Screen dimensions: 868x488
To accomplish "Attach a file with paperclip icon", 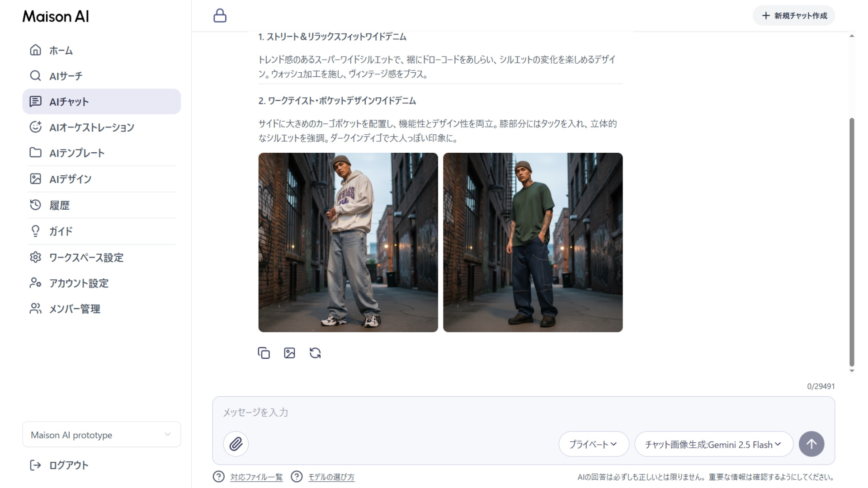I will pos(236,444).
